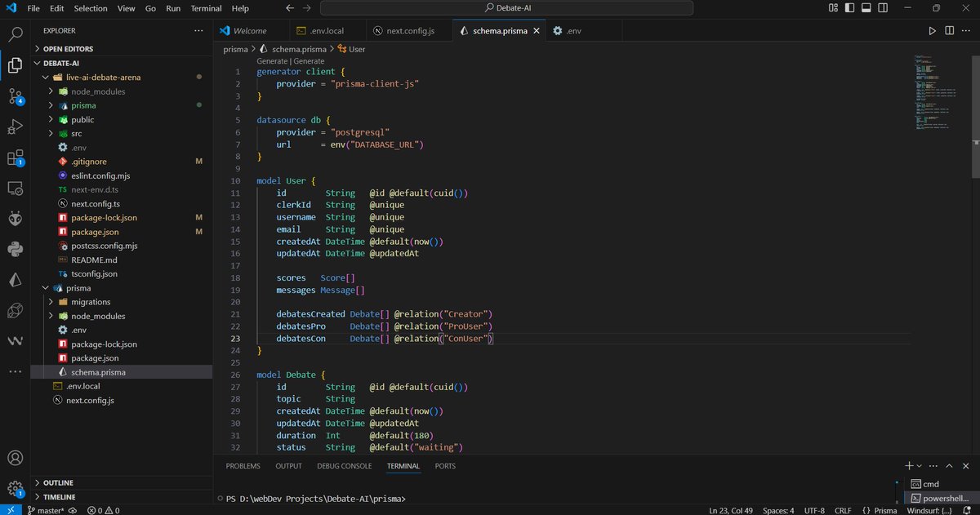The height and width of the screenshot is (515, 980).
Task: Open the Extensions view icon
Action: (15, 158)
